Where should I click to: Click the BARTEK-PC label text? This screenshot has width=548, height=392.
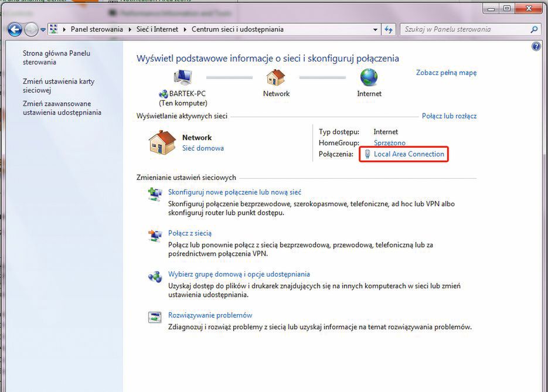tap(187, 94)
